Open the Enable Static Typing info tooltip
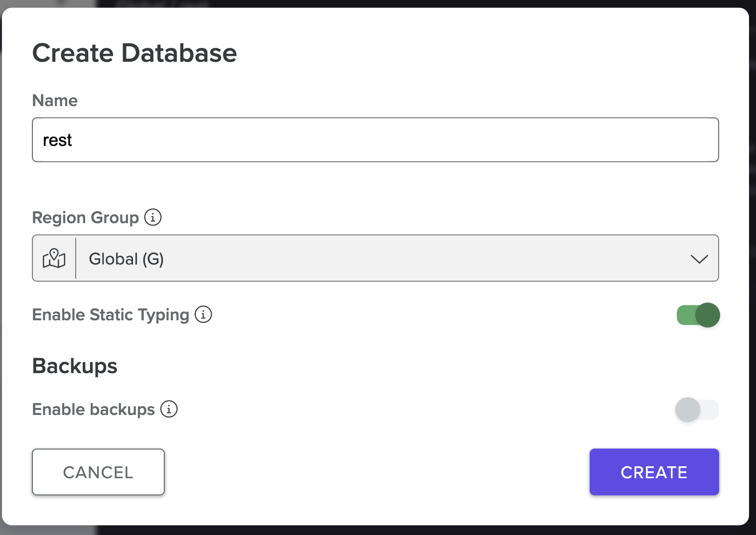The image size is (756, 535). [x=203, y=314]
